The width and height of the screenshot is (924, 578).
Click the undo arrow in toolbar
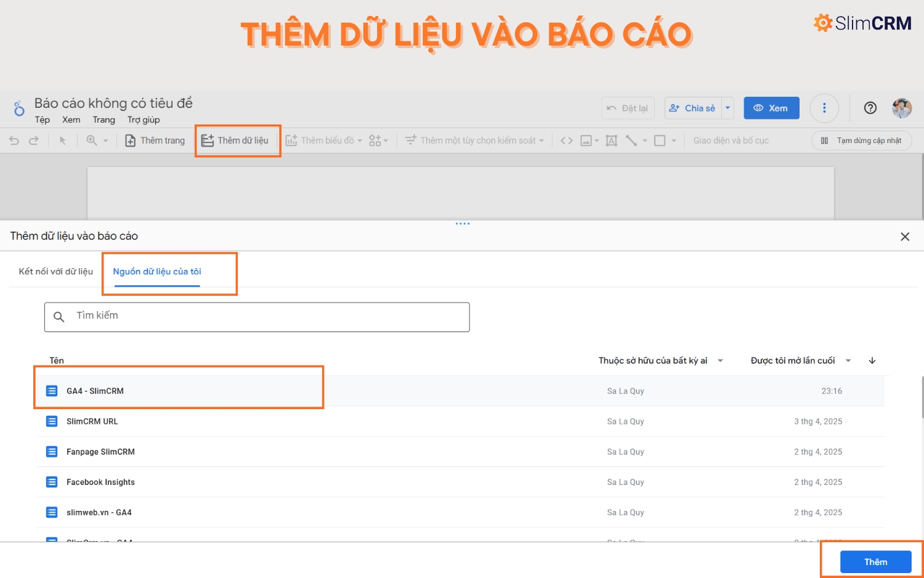[14, 140]
